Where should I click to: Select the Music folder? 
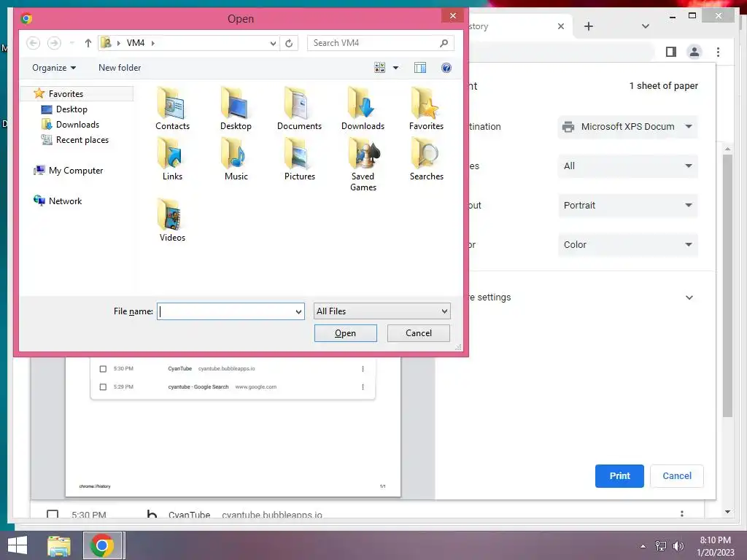pyautogui.click(x=236, y=159)
